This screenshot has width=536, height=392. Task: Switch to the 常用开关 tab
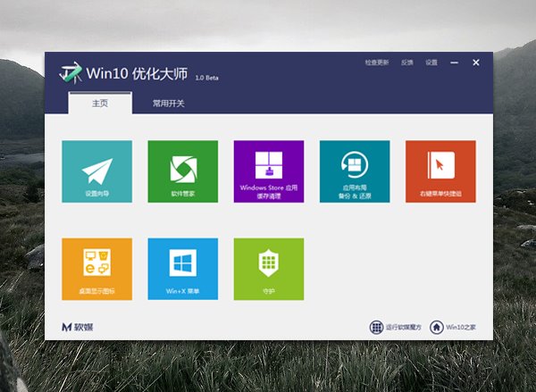(168, 104)
